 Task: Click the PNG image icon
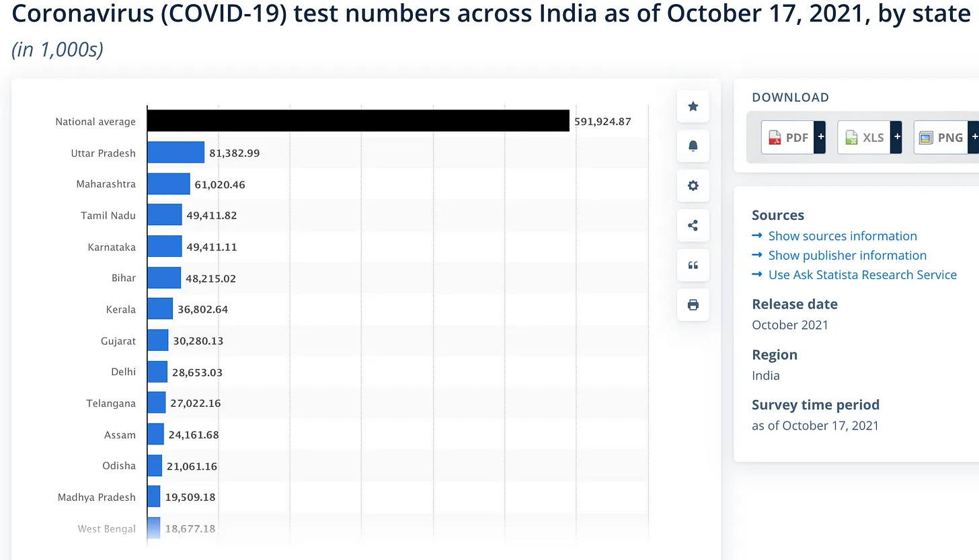coord(927,138)
